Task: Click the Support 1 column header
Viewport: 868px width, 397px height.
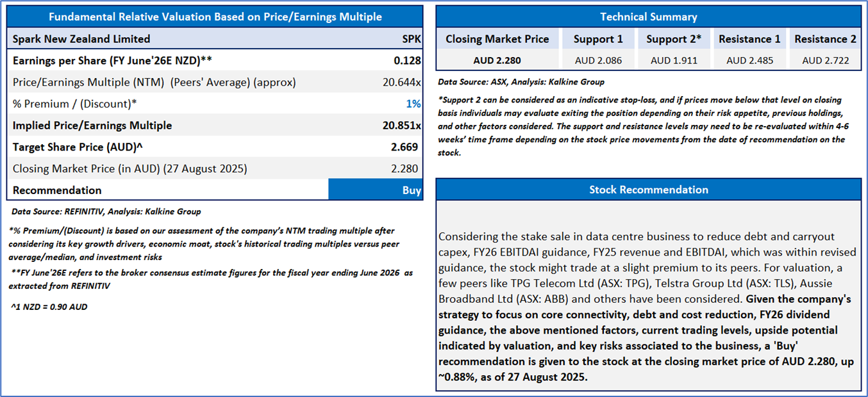Action: click(x=598, y=39)
